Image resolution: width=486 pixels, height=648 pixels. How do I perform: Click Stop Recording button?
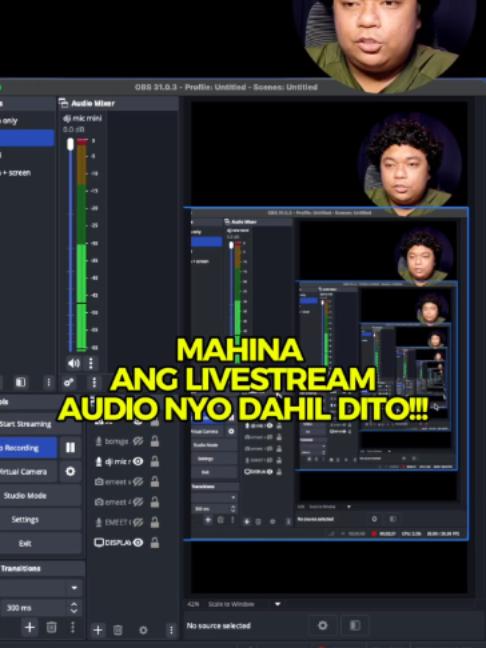click(x=28, y=448)
